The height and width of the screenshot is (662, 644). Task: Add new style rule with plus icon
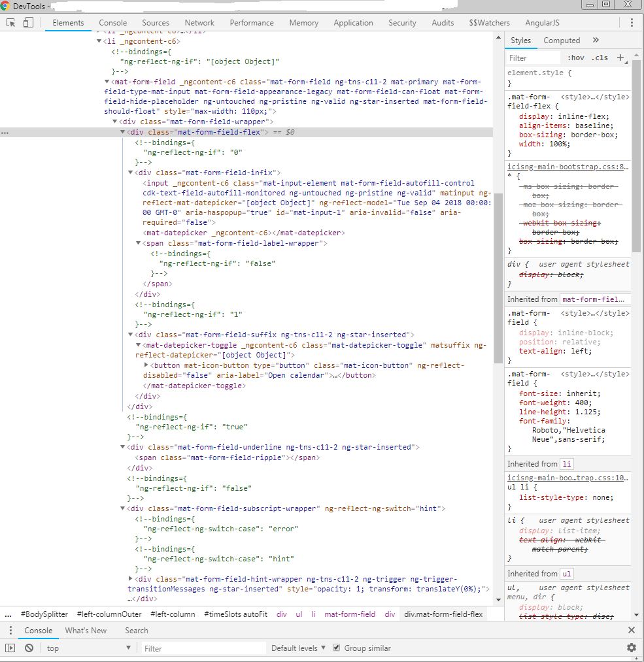coord(620,58)
